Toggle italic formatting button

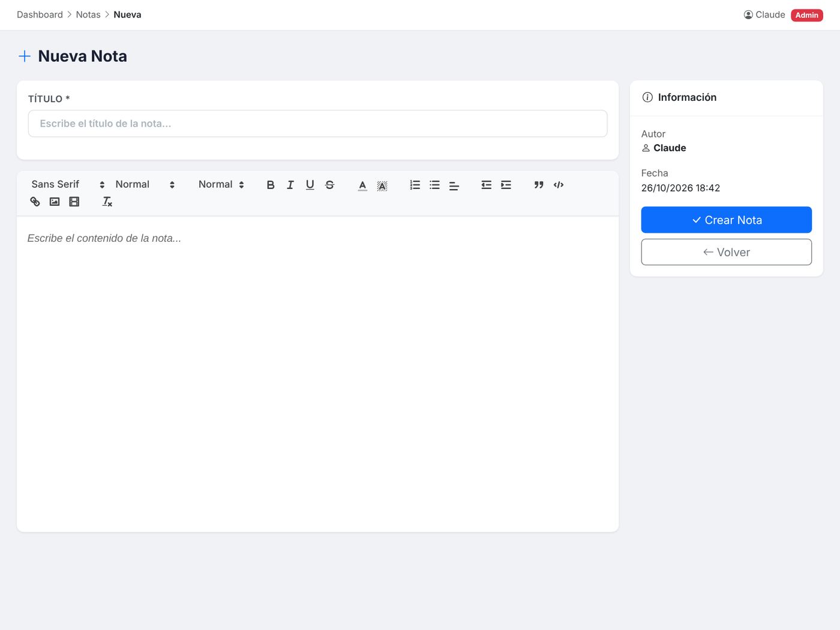[x=290, y=185]
